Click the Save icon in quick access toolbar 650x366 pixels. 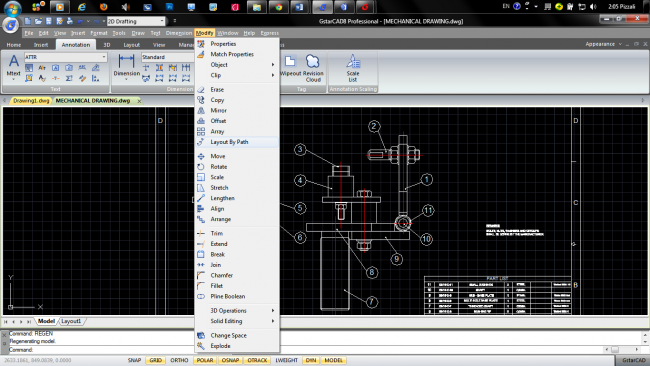[x=49, y=21]
